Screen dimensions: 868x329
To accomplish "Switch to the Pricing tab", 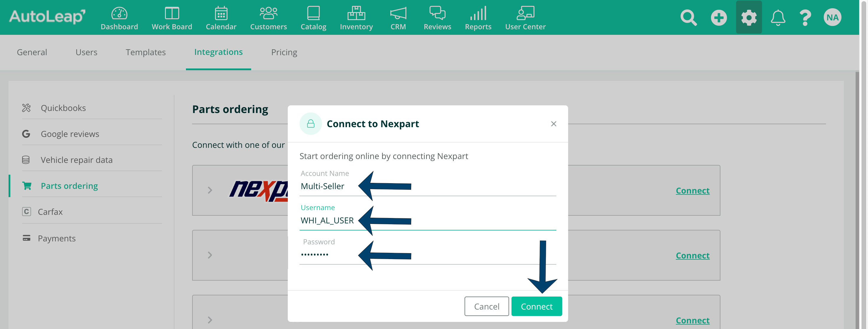I will [x=284, y=52].
